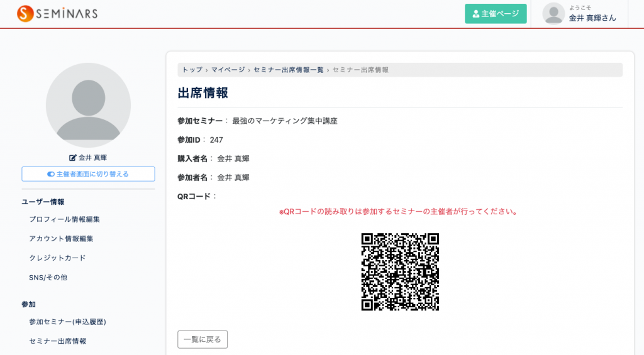Open SNS/その他 in the sidebar
Screen dimensions: 644x355
(x=48, y=278)
